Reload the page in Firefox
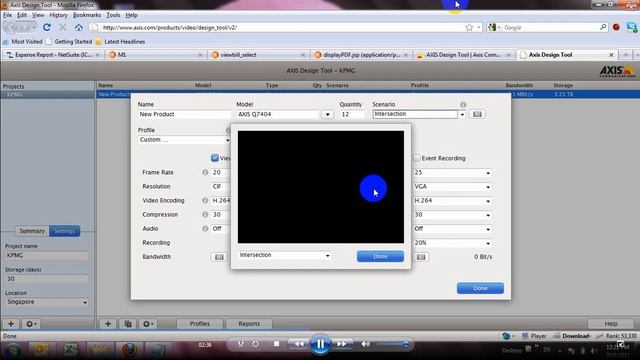 click(47, 27)
